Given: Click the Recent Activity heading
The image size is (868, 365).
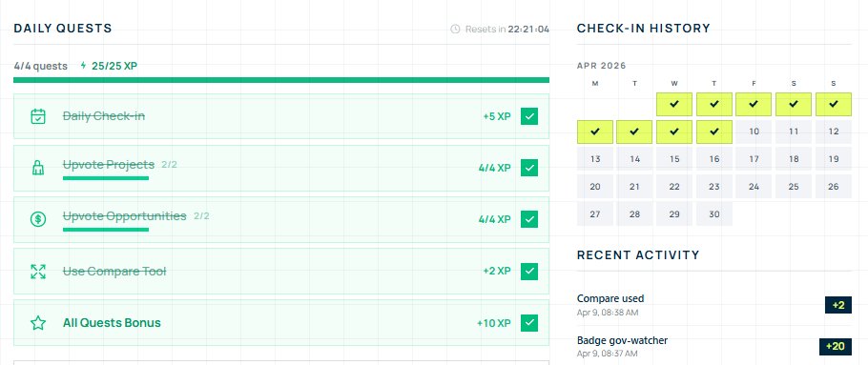Looking at the screenshot, I should [x=638, y=255].
